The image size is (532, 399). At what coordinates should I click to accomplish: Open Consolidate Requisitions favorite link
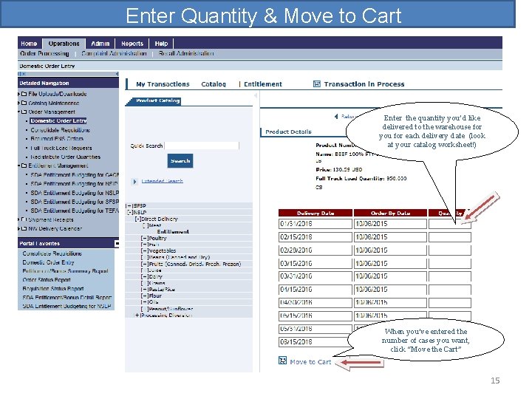click(52, 253)
